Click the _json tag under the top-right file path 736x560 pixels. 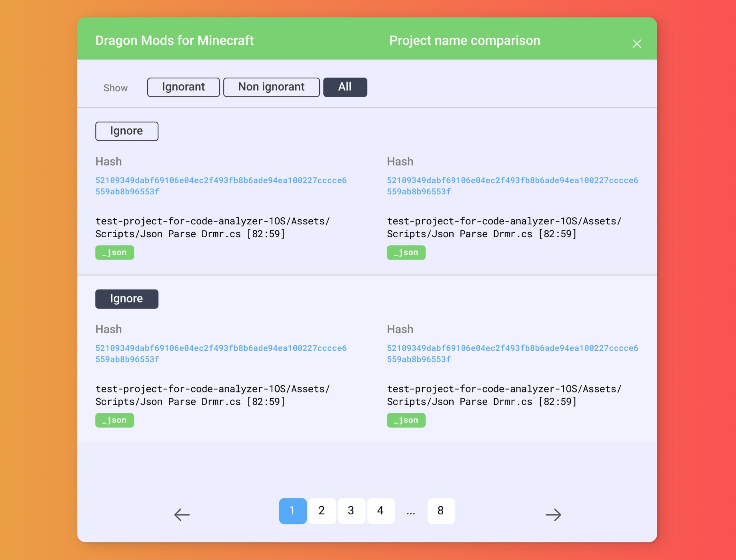click(406, 252)
